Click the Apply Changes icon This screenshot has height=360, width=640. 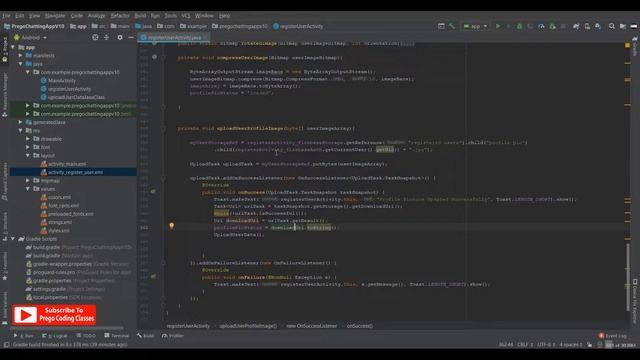click(x=508, y=26)
